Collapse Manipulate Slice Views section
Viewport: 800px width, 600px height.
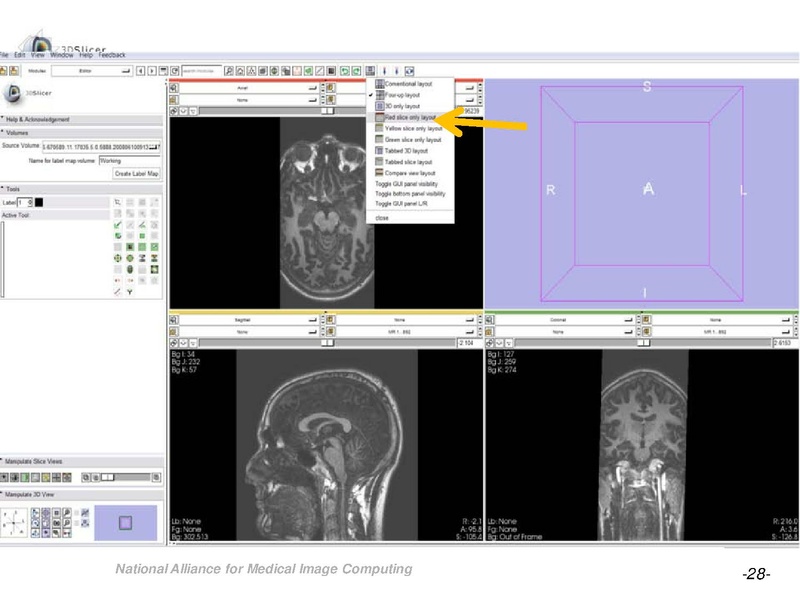coord(81,461)
